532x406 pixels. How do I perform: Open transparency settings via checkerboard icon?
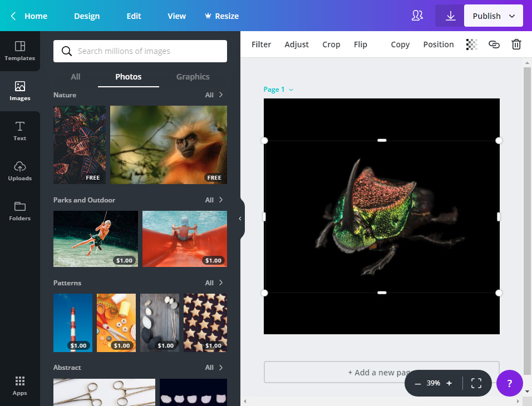pos(471,44)
